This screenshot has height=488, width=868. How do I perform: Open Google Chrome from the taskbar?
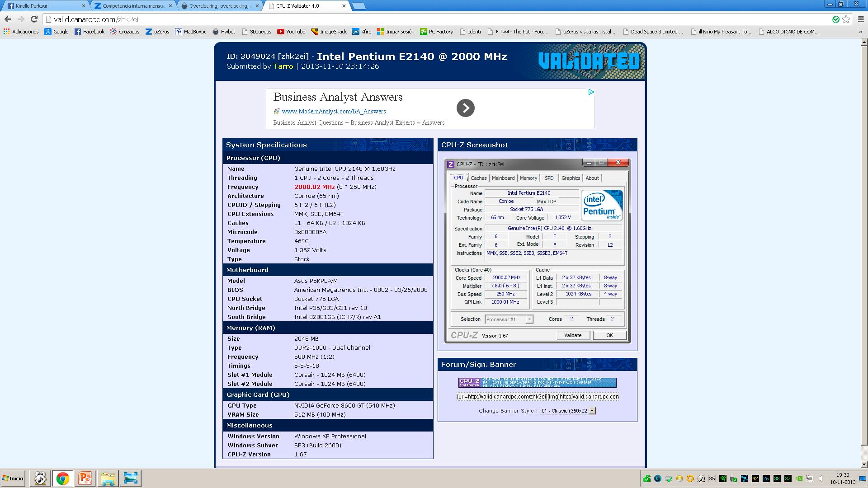point(62,479)
